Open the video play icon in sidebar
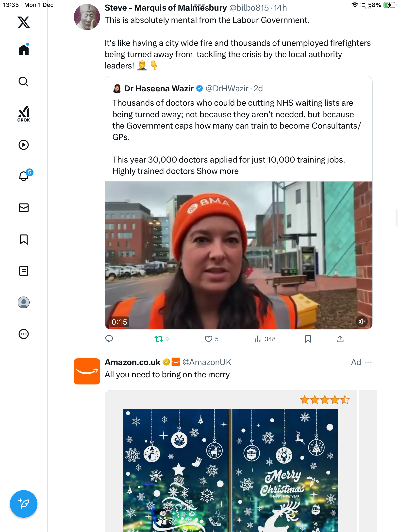This screenshot has height=532, width=399. click(24, 145)
